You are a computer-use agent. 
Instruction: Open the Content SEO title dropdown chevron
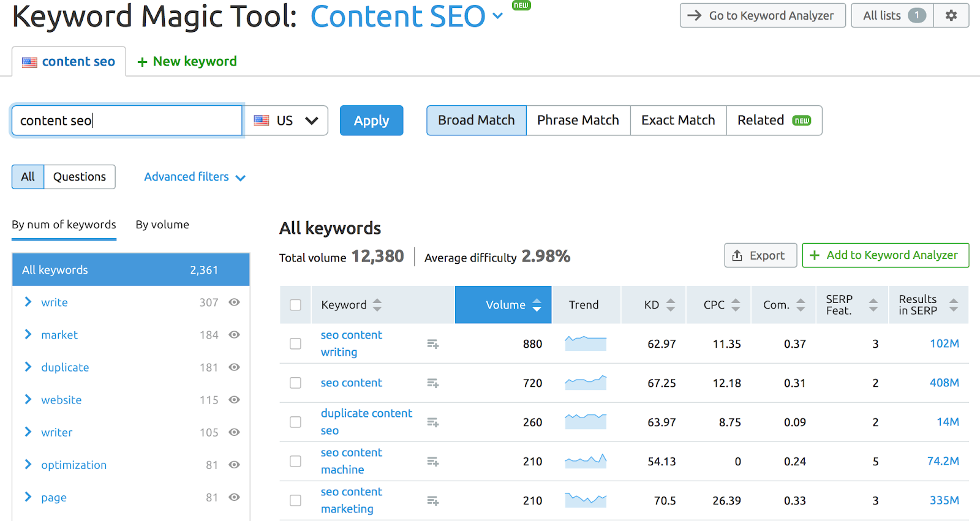click(x=498, y=16)
